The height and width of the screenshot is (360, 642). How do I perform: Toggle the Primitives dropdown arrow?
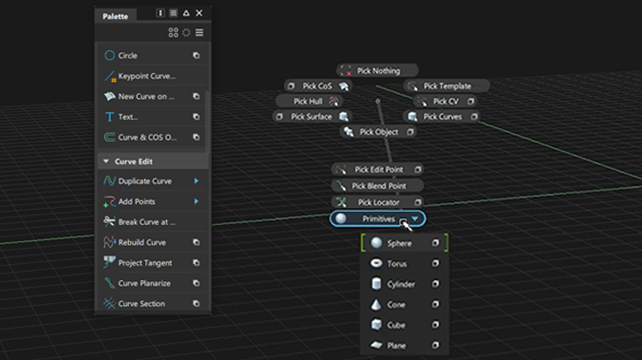point(415,219)
